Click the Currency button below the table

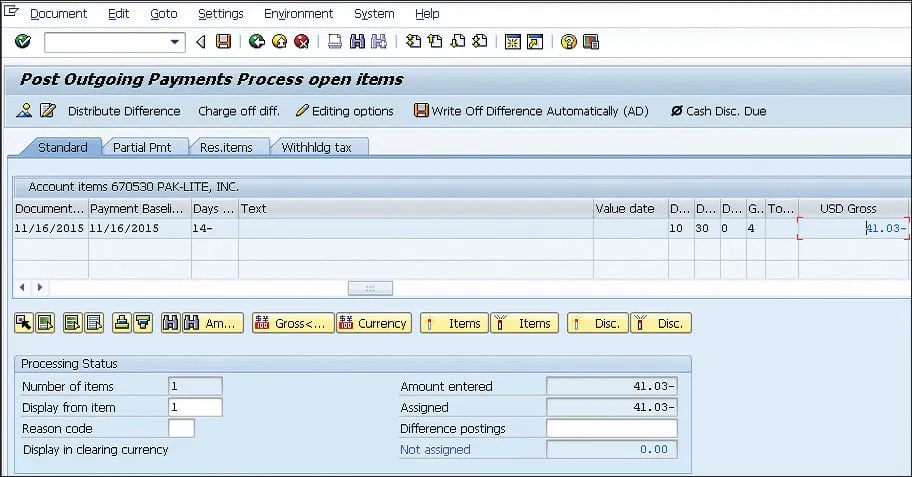374,323
